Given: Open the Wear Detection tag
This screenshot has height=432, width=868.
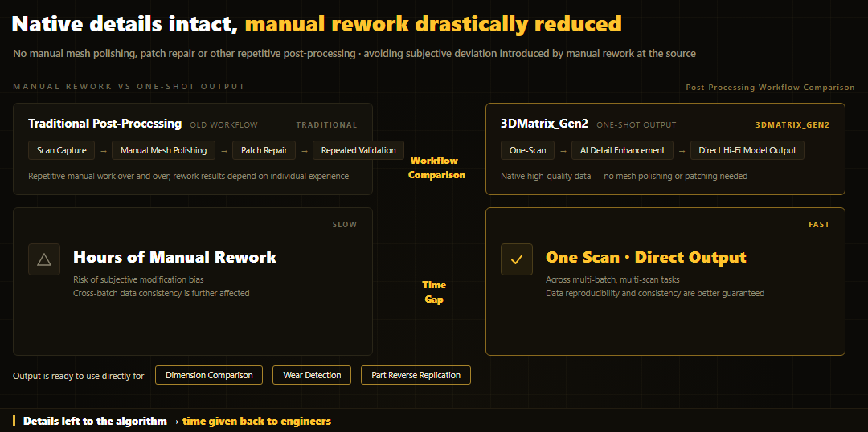Looking at the screenshot, I should point(312,375).
